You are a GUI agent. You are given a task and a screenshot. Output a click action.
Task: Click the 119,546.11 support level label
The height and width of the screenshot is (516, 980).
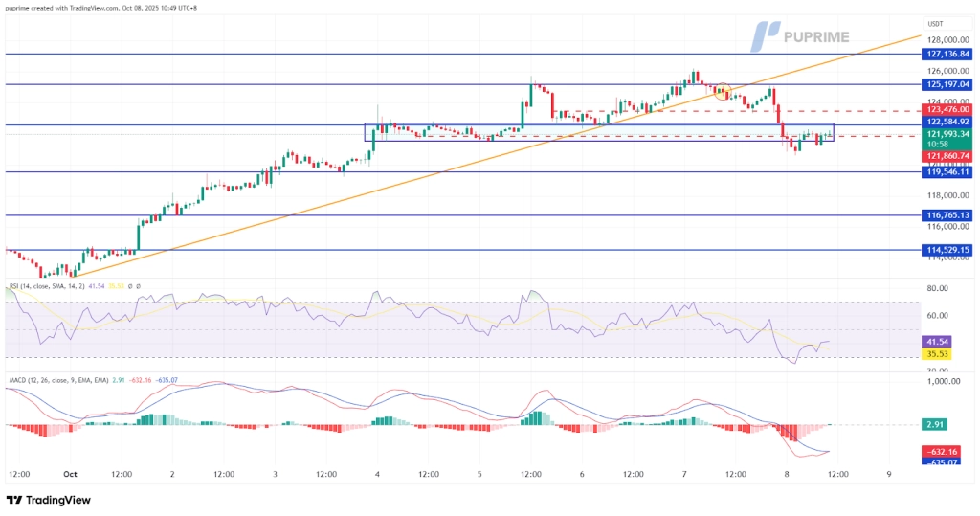(x=948, y=172)
